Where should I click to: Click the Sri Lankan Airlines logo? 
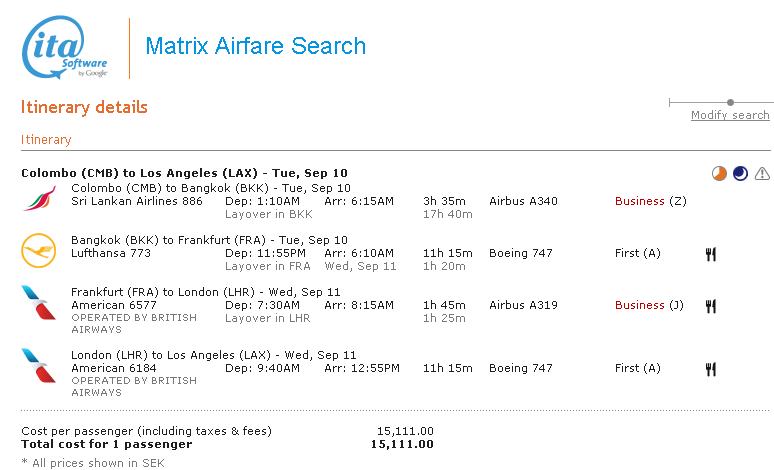[38, 197]
